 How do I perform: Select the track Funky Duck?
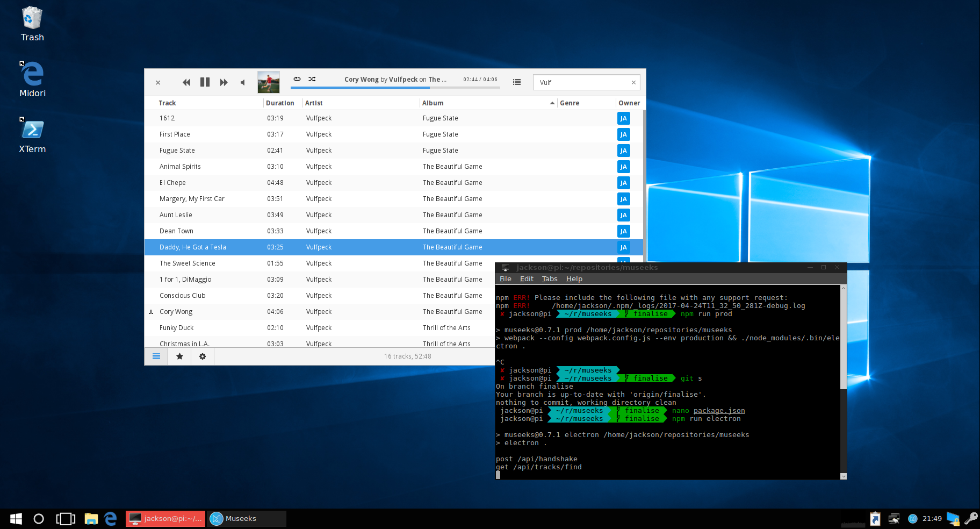tap(320, 328)
